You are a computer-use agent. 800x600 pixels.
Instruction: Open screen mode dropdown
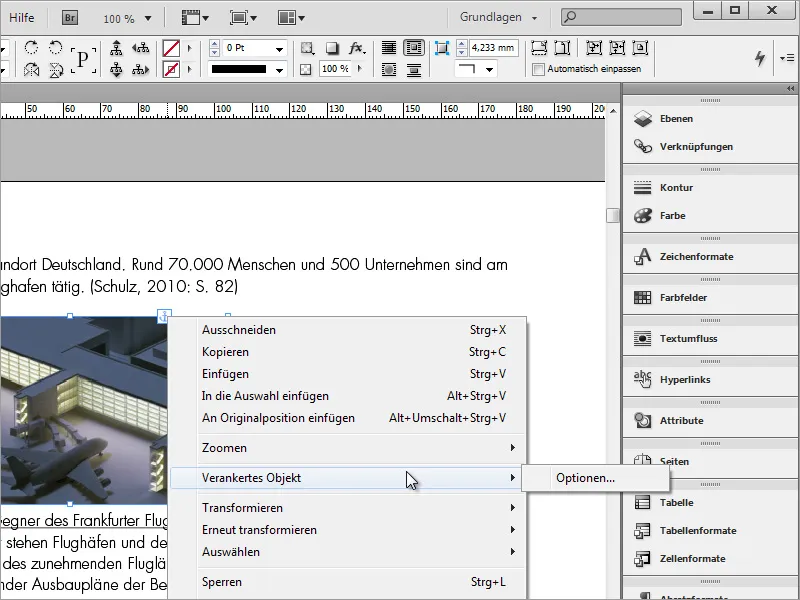pyautogui.click(x=243, y=18)
